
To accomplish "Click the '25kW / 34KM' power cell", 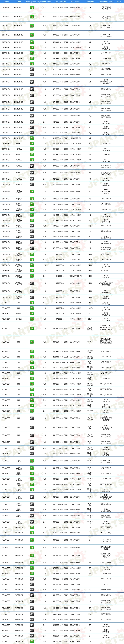I will (x=75, y=641).
